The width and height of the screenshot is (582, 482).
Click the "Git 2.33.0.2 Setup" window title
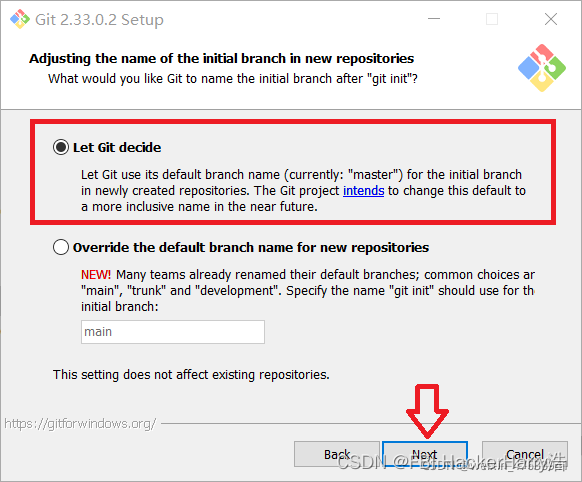(x=99, y=19)
